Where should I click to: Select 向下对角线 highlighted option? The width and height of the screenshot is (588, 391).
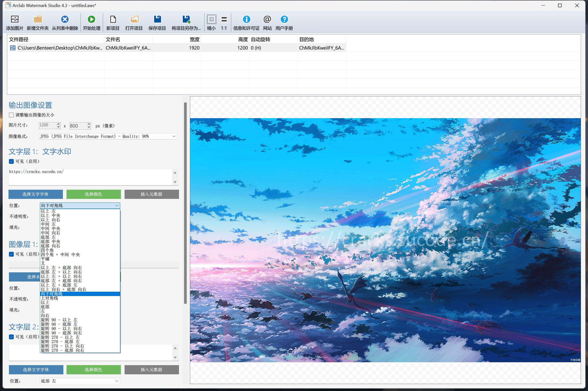80,294
